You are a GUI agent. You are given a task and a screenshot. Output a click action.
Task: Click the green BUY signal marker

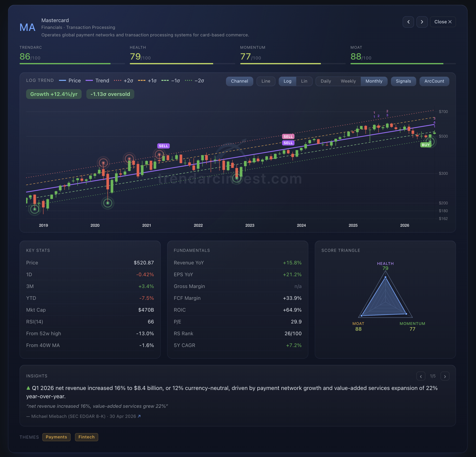(x=426, y=145)
